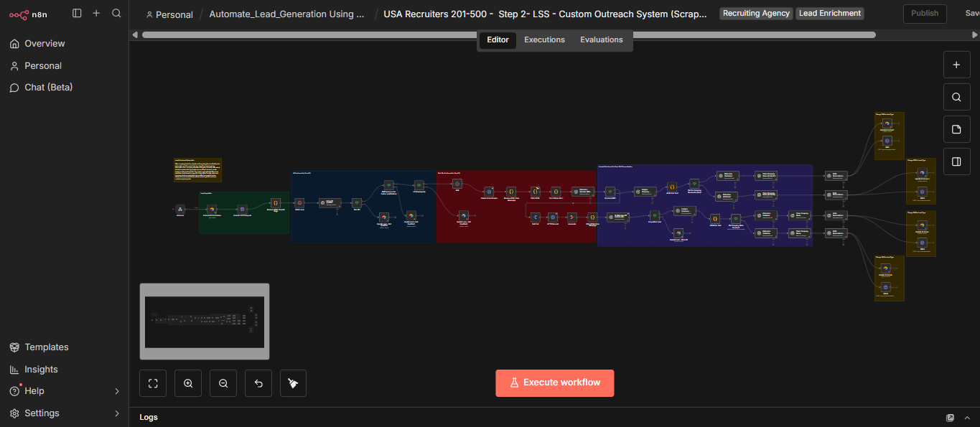Click the Publish button

[925, 14]
